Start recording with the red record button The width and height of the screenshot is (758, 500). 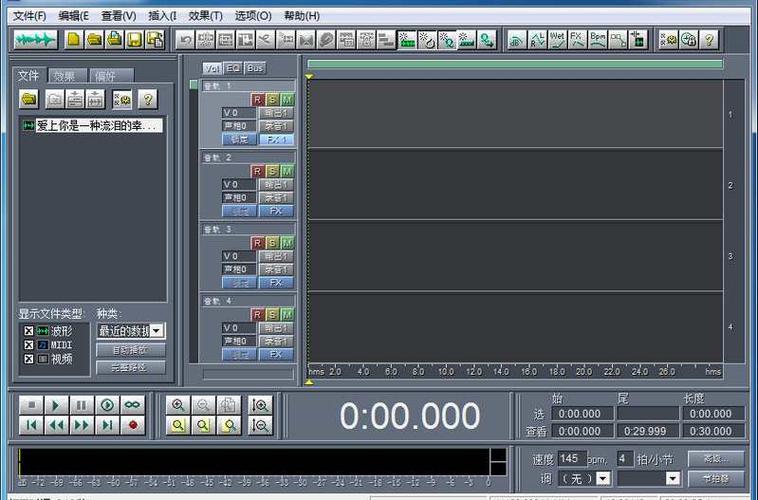(x=132, y=426)
